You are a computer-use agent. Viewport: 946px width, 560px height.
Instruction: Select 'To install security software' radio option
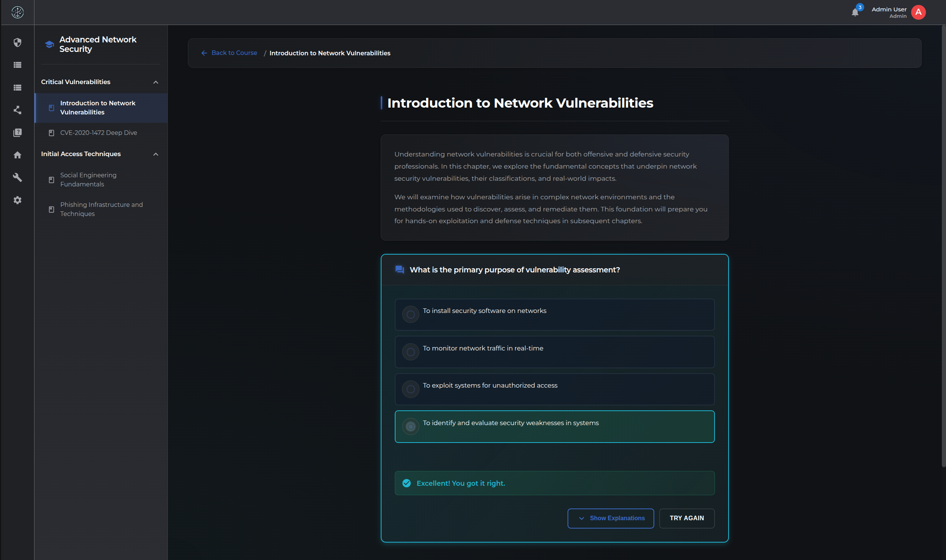[x=410, y=314]
